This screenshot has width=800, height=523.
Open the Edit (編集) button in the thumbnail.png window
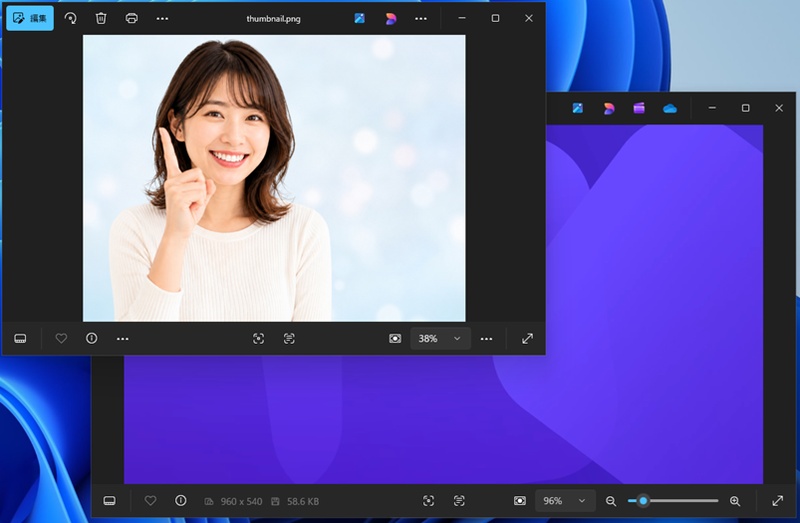click(x=30, y=18)
